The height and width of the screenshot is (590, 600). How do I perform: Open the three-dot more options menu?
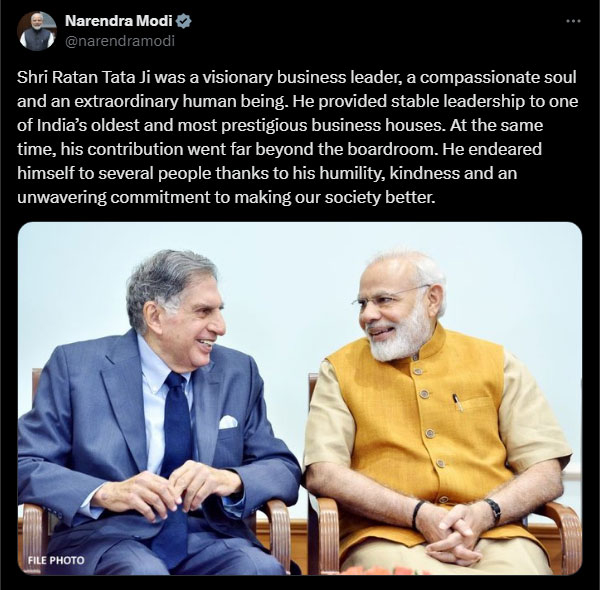point(573,21)
